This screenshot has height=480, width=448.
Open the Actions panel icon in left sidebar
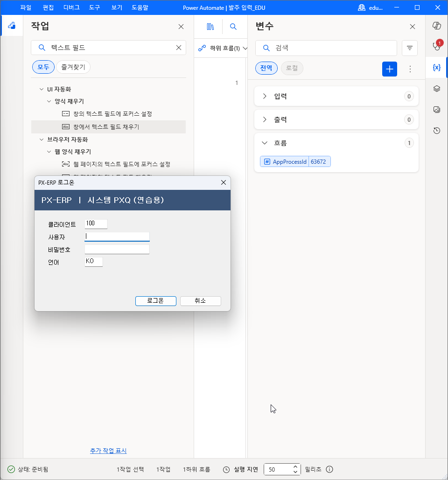(x=12, y=26)
